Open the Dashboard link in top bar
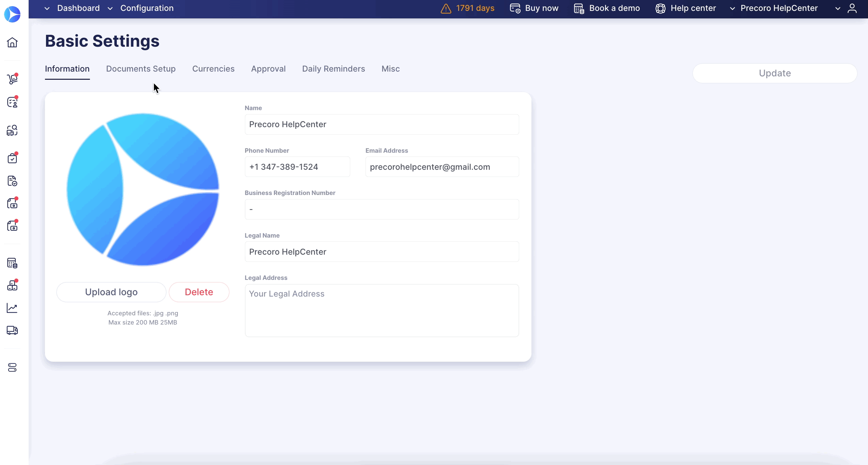Viewport: 868px width, 465px height. coord(78,8)
